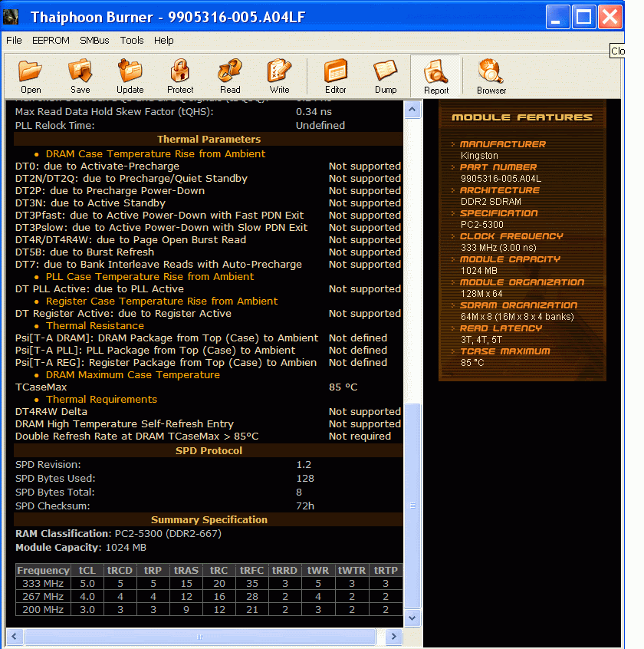The image size is (644, 649).
Task: Open the Tools menu
Action: tap(132, 41)
